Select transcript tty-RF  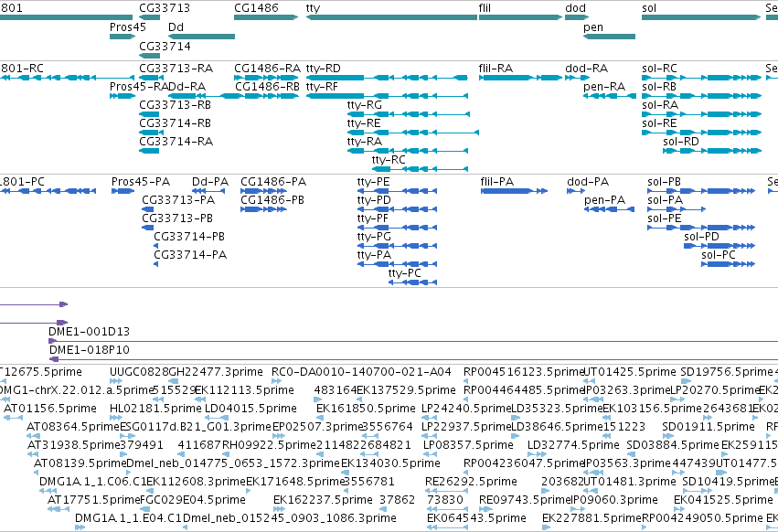pyautogui.click(x=387, y=96)
